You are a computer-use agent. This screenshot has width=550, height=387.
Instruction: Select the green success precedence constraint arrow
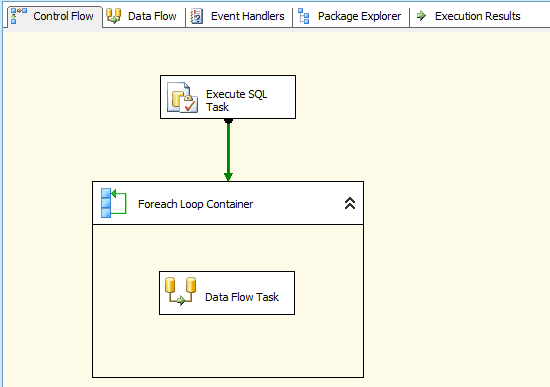[x=228, y=150]
